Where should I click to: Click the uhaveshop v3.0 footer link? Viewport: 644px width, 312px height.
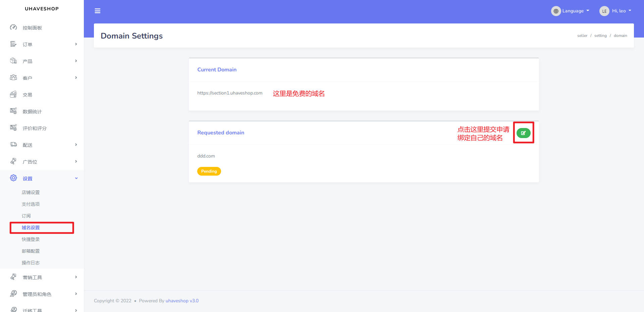click(x=182, y=301)
